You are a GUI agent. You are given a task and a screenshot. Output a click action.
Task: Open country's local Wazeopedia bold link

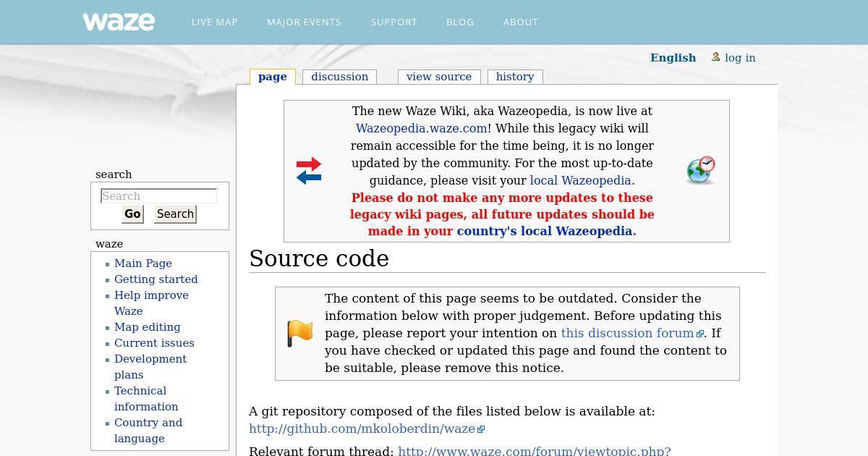[545, 232]
